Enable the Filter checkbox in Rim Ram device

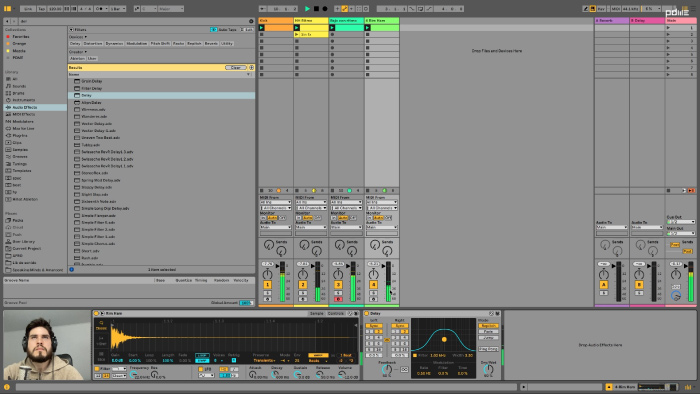click(96, 369)
